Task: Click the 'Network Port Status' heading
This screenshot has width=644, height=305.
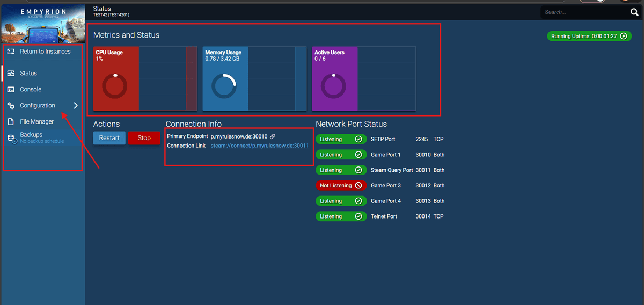Action: click(352, 124)
